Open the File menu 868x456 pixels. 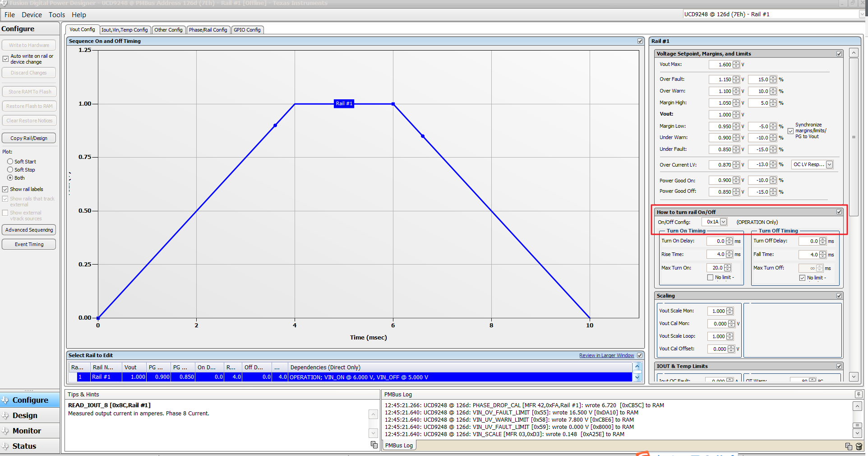coord(9,15)
